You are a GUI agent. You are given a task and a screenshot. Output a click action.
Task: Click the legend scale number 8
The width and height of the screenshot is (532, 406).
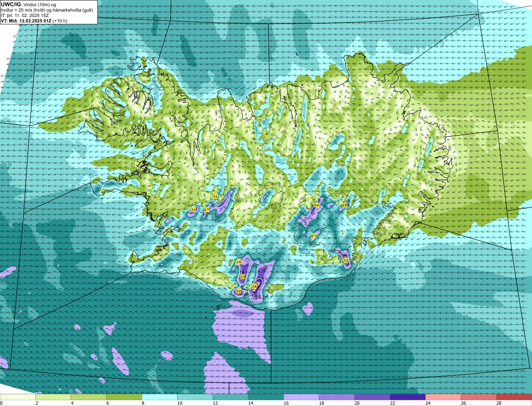pos(143,403)
